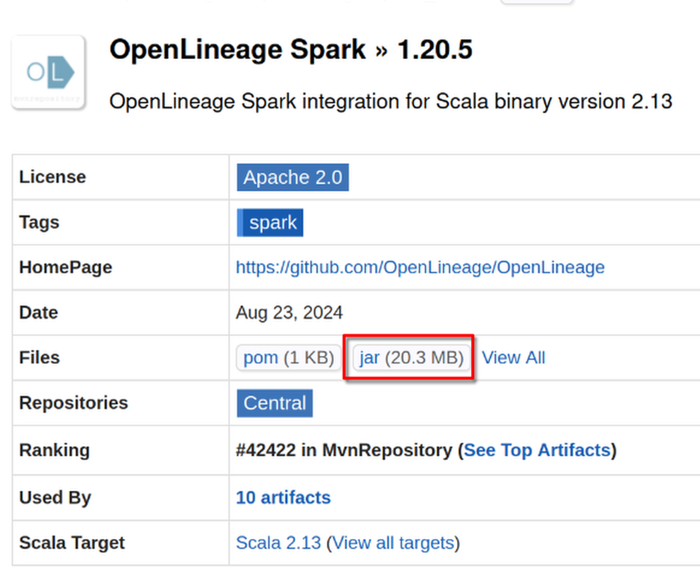Viewport: 700px width, 588px height.
Task: Click the Scala Target row label
Action: click(x=72, y=543)
